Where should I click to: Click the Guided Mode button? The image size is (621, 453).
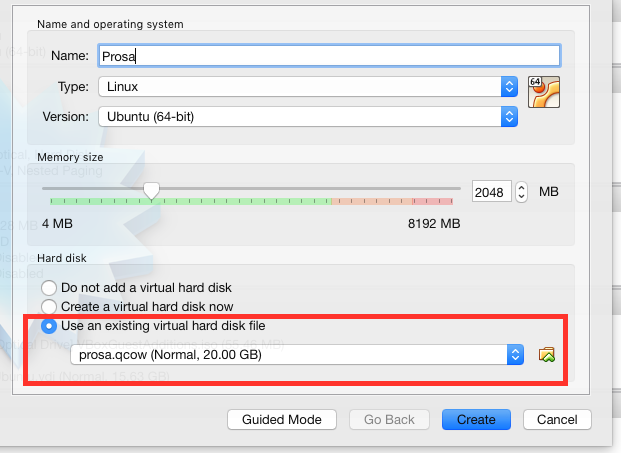pyautogui.click(x=282, y=419)
